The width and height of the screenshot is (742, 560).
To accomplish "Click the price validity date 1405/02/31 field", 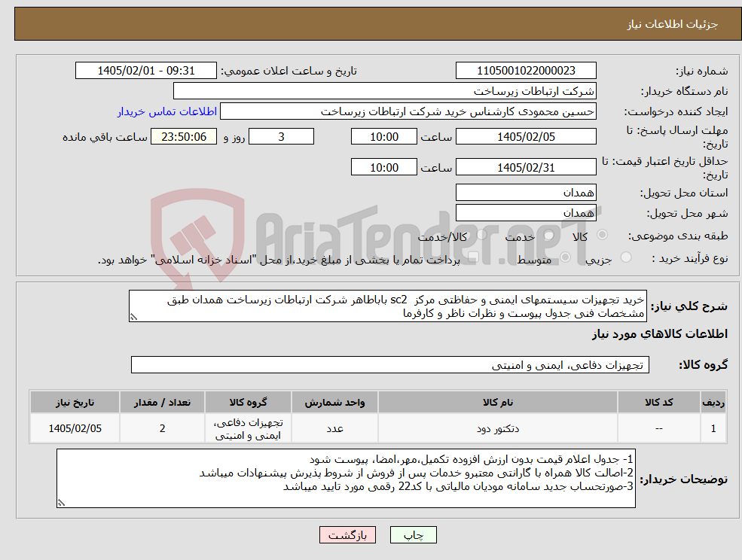I will tap(526, 167).
